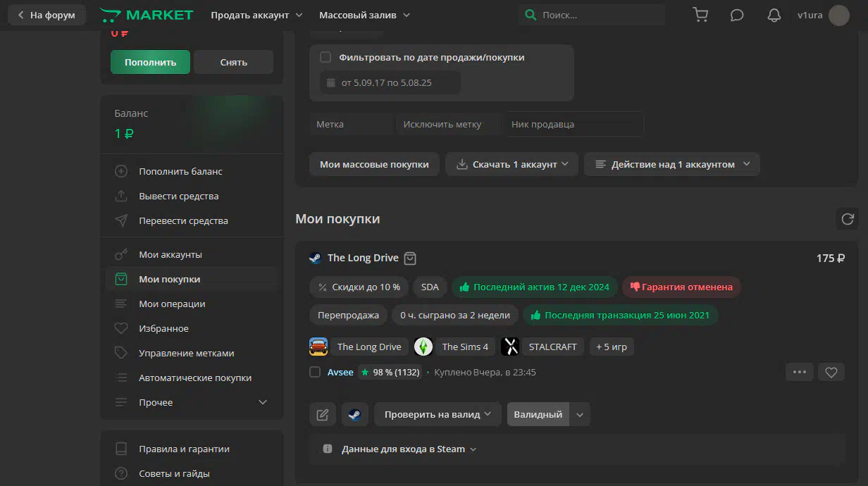Open Пополнить баланс in the sidebar
The image size is (868, 486).
[192, 171]
